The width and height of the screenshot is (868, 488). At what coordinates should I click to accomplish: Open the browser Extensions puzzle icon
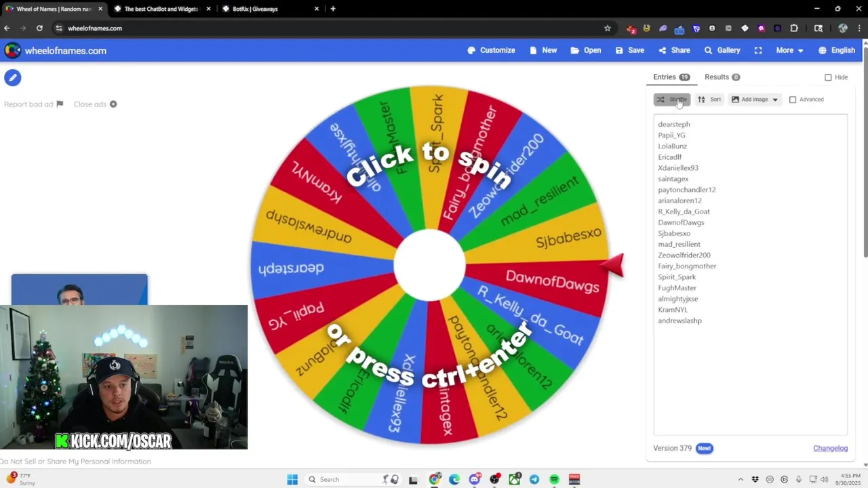pyautogui.click(x=794, y=28)
